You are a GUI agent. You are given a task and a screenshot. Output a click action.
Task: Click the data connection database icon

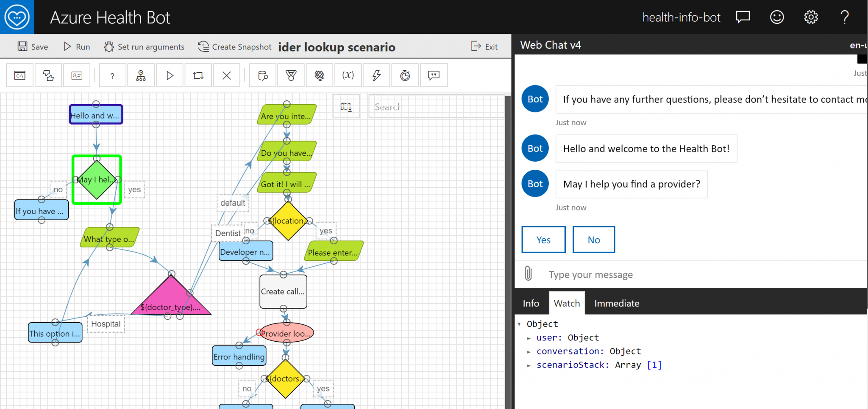pos(263,75)
